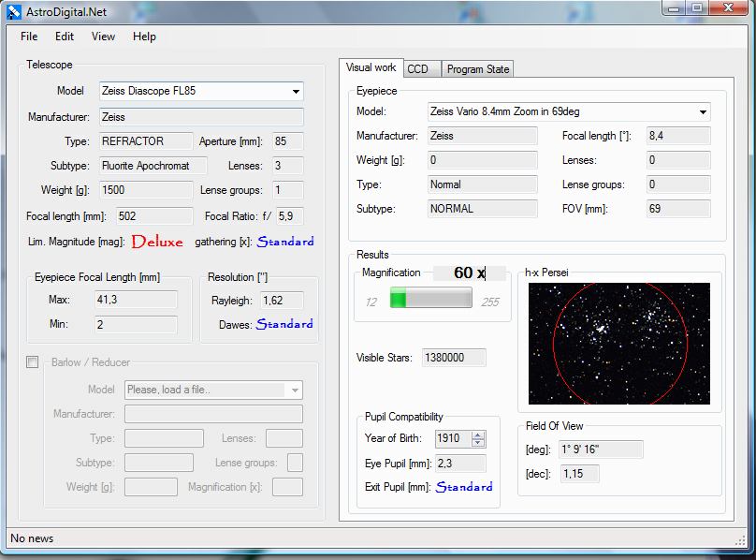Click the Exit Pupil Standard link
The width and height of the screenshot is (756, 560).
tap(464, 487)
